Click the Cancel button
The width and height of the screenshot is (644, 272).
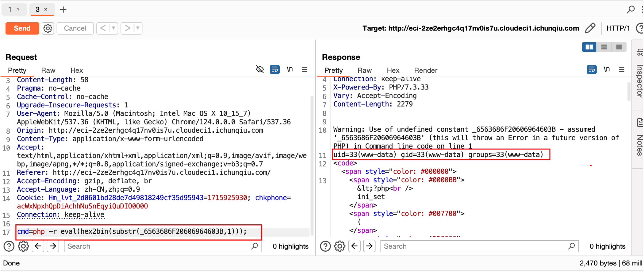click(x=75, y=28)
